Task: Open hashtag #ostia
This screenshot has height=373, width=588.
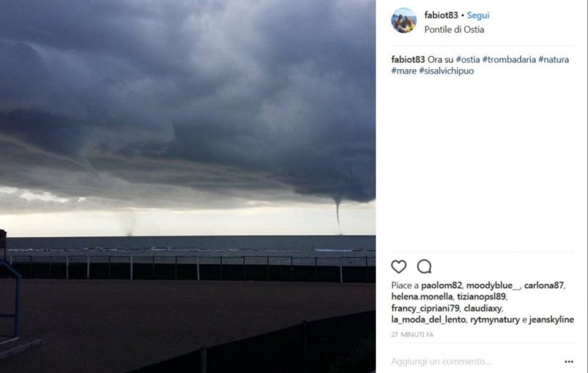Action: coord(467,59)
